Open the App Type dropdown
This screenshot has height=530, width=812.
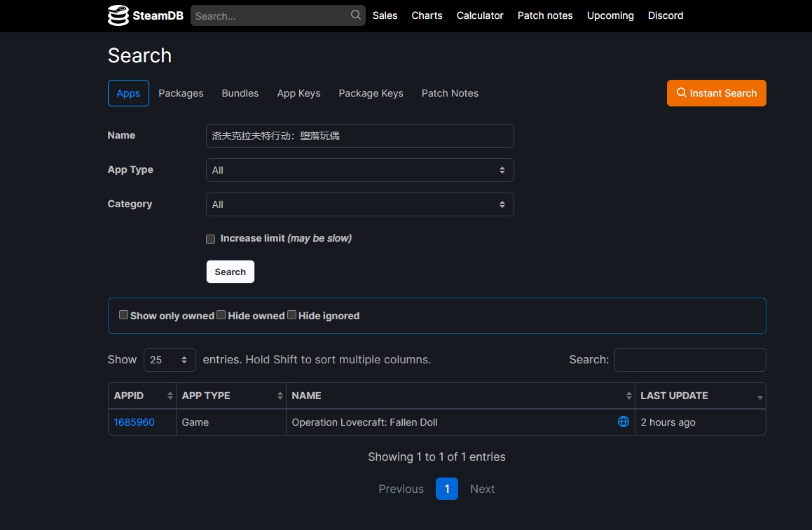click(x=360, y=170)
